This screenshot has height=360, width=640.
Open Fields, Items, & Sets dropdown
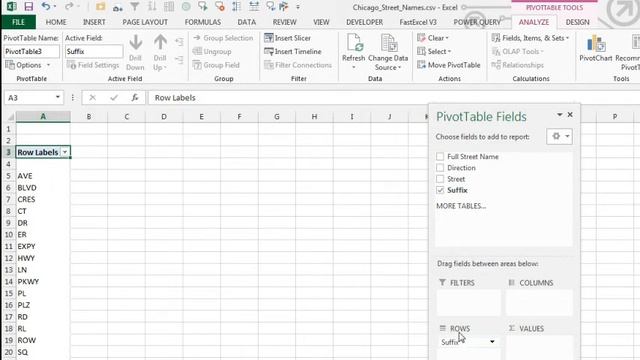(x=530, y=38)
